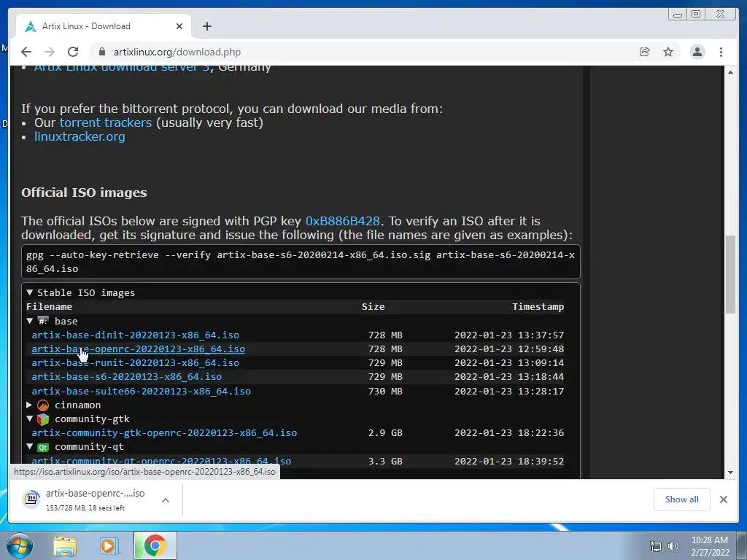Click the ISO file icon in download bar

point(31,499)
